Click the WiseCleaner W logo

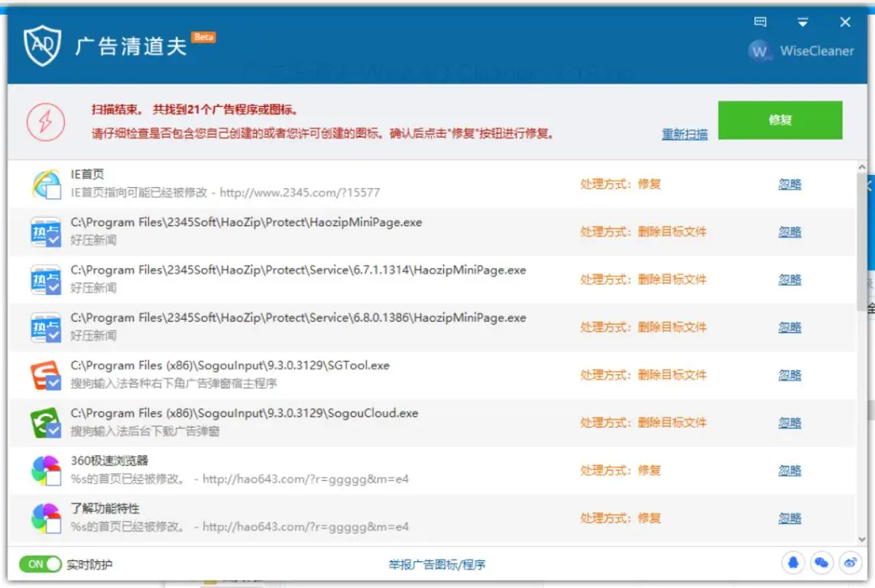(759, 51)
